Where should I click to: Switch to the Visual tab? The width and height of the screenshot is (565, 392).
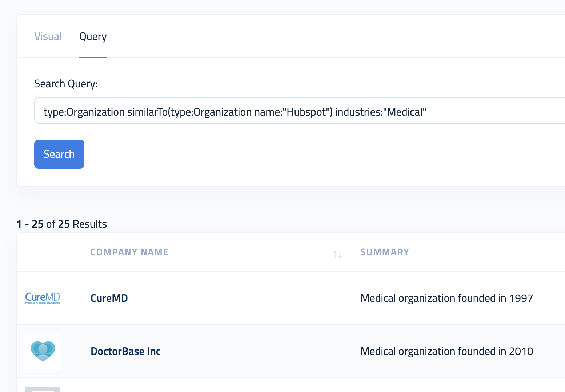coord(48,36)
